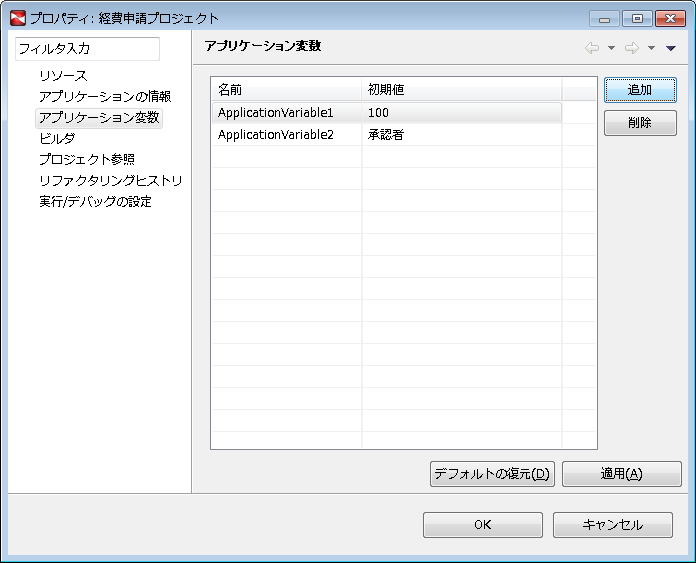Select ビルダ in the tree
The image size is (696, 563).
pyautogui.click(x=57, y=138)
